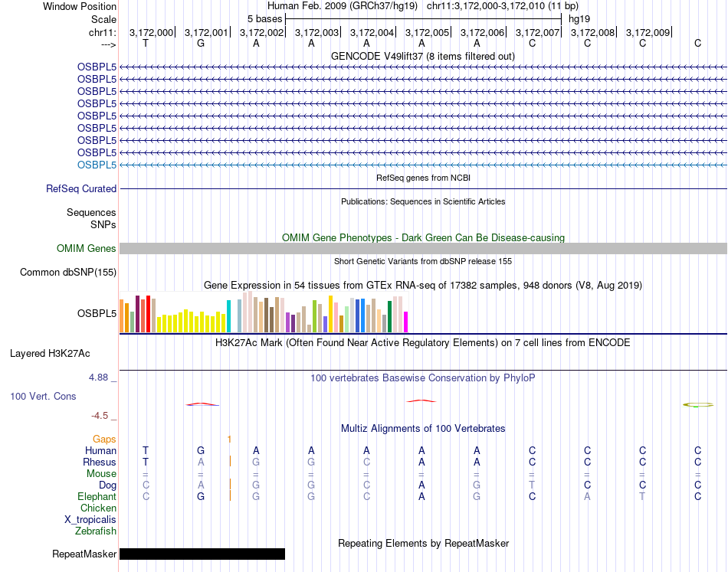Select the Mouse species label
Image resolution: width=728 pixels, height=572 pixels.
[101, 474]
